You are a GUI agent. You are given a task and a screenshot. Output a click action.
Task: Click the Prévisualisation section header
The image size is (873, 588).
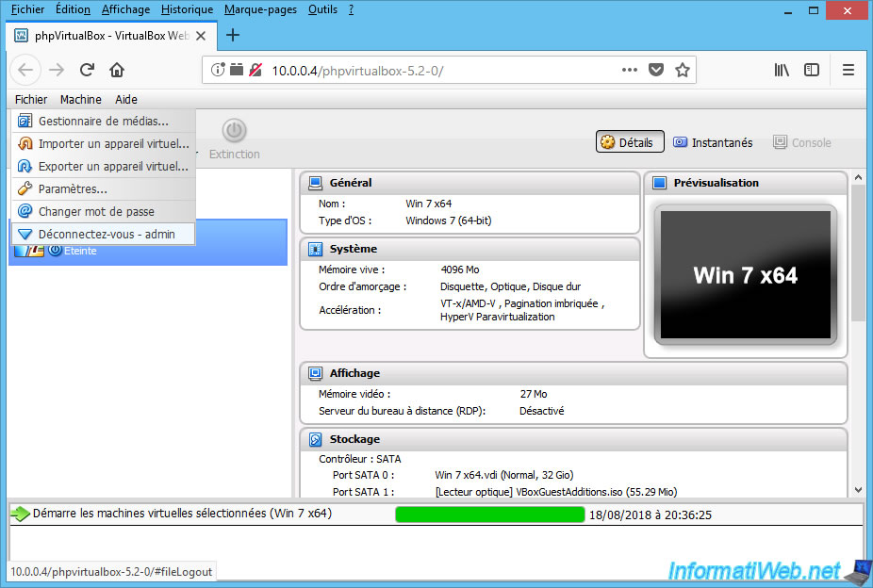click(x=746, y=183)
